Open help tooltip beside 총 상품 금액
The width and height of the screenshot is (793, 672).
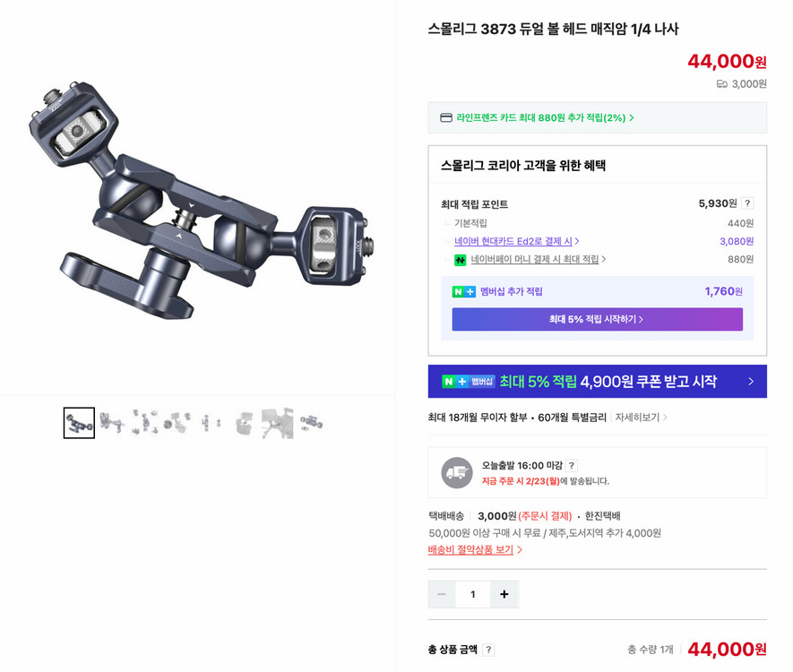click(x=488, y=650)
